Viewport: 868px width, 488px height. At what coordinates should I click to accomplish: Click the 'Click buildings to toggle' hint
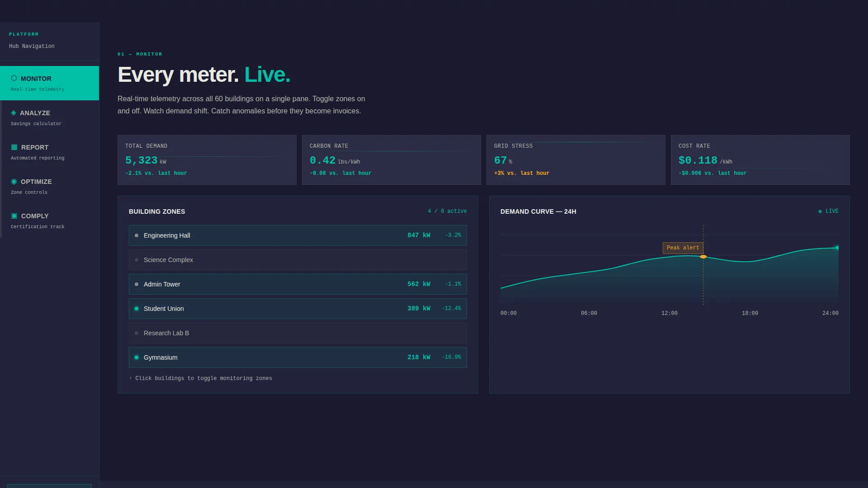tap(200, 378)
